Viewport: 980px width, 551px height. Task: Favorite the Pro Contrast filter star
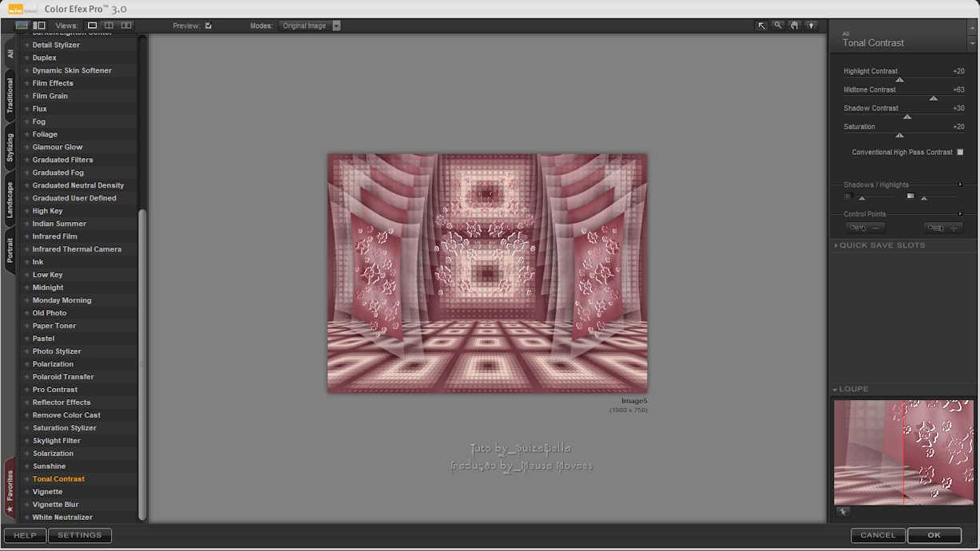pyautogui.click(x=27, y=390)
